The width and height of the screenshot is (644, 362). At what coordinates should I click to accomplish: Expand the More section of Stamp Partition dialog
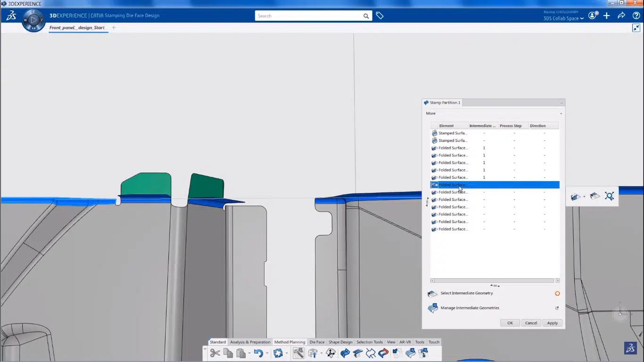point(561,113)
